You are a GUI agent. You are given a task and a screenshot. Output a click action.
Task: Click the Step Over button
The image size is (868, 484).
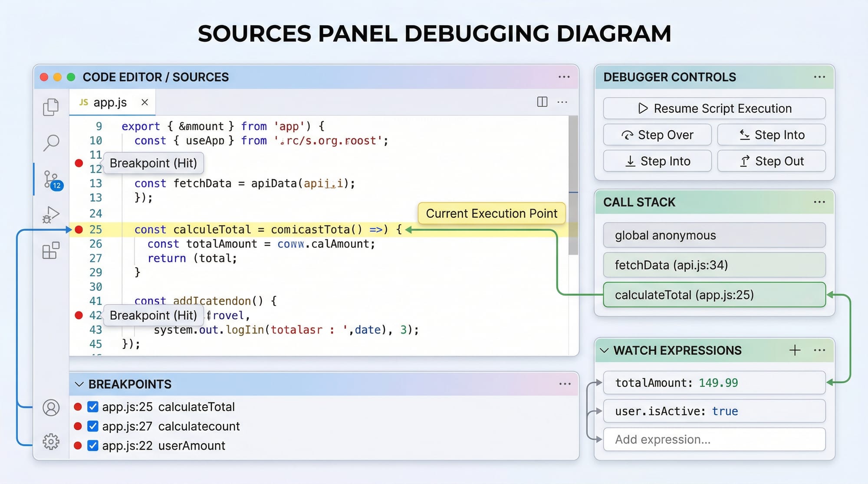click(x=657, y=135)
